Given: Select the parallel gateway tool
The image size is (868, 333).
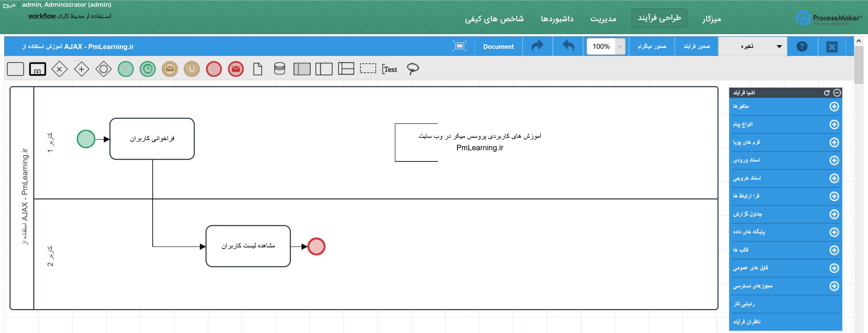Looking at the screenshot, I should (82, 69).
